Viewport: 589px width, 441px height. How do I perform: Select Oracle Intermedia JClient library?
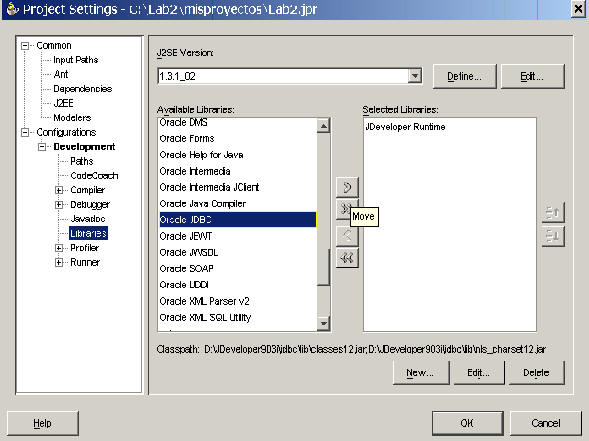(237, 187)
